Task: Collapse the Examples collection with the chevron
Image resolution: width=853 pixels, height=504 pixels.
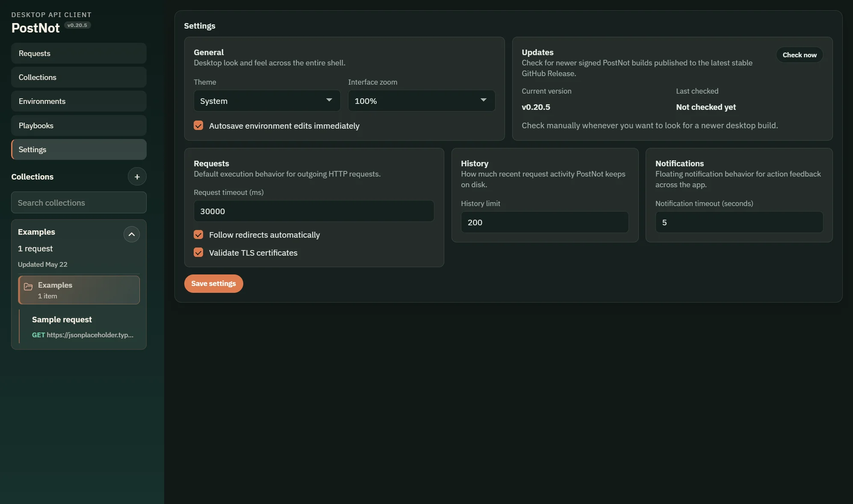Action: (131, 234)
